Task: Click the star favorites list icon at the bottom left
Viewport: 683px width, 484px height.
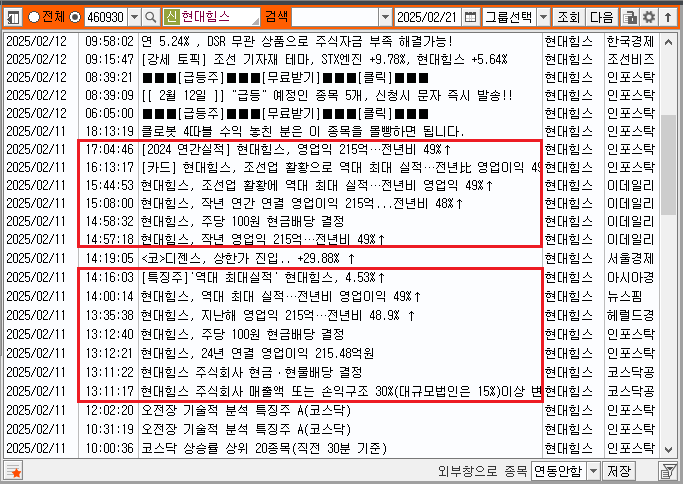Action: 14,471
